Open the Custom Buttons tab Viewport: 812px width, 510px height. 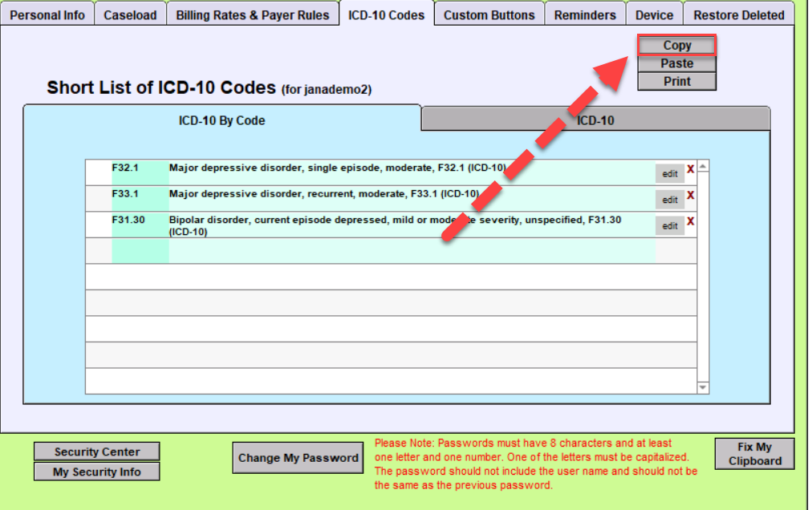489,14
